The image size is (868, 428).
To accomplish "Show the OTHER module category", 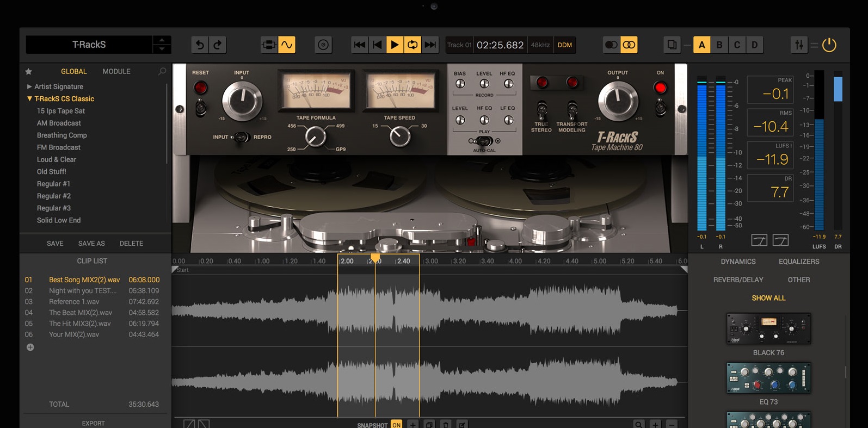I will [x=798, y=280].
